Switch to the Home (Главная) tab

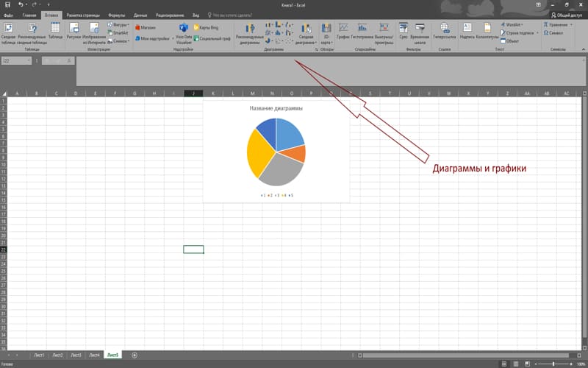(29, 15)
